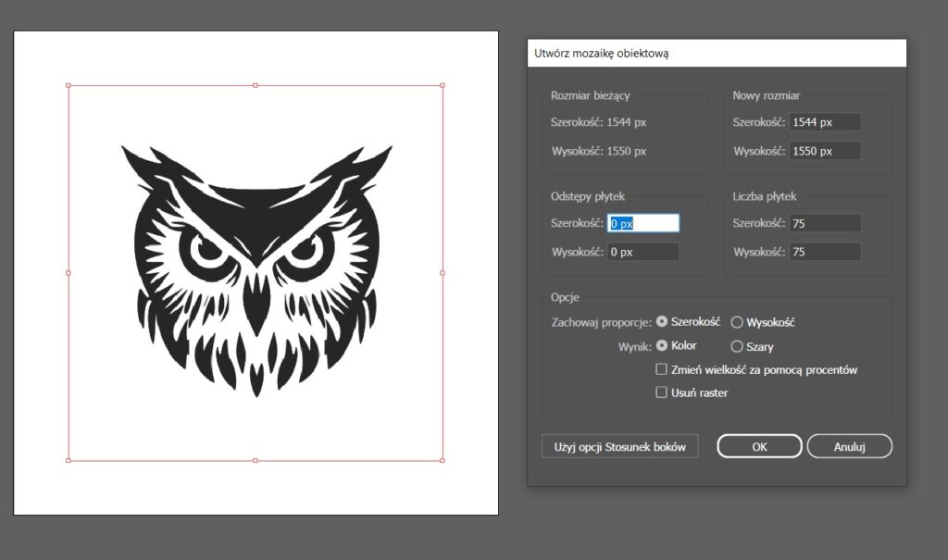Click the left-center anchor point of the bounding box

tap(68, 272)
